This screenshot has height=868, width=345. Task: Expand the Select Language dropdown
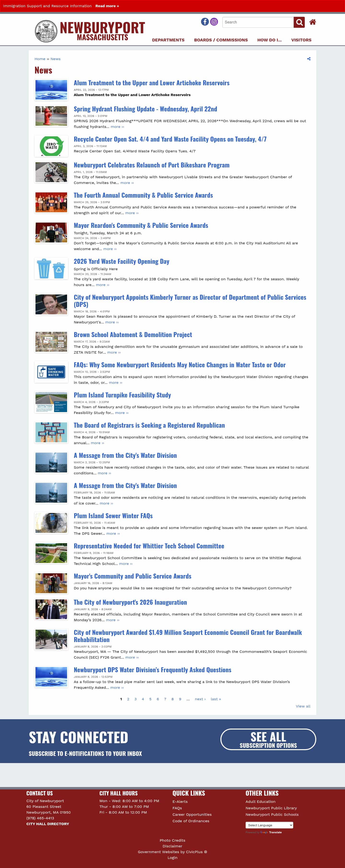coord(269,825)
